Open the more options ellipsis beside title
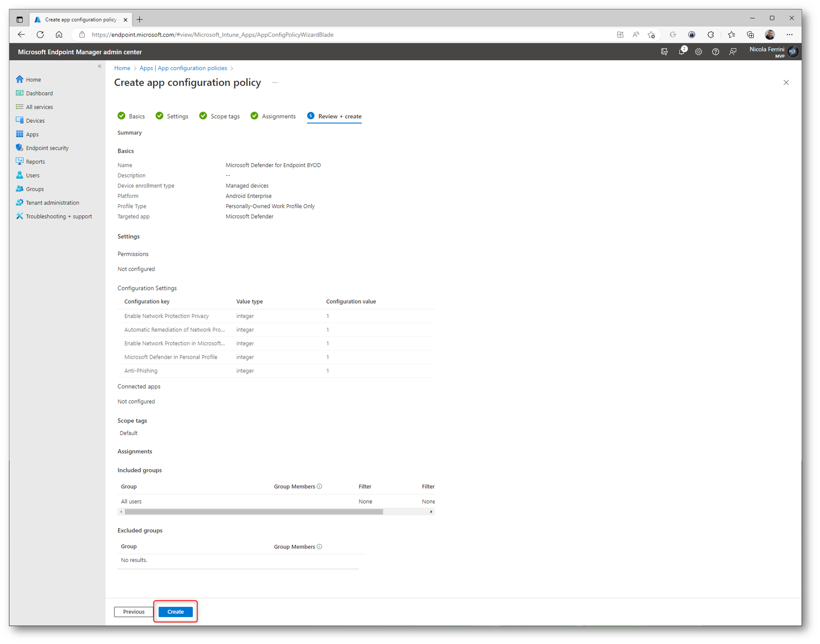820x644 pixels. tap(275, 82)
